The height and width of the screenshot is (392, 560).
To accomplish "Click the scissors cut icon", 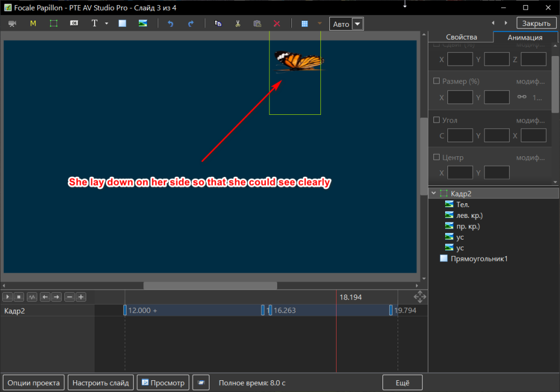I will tap(238, 24).
